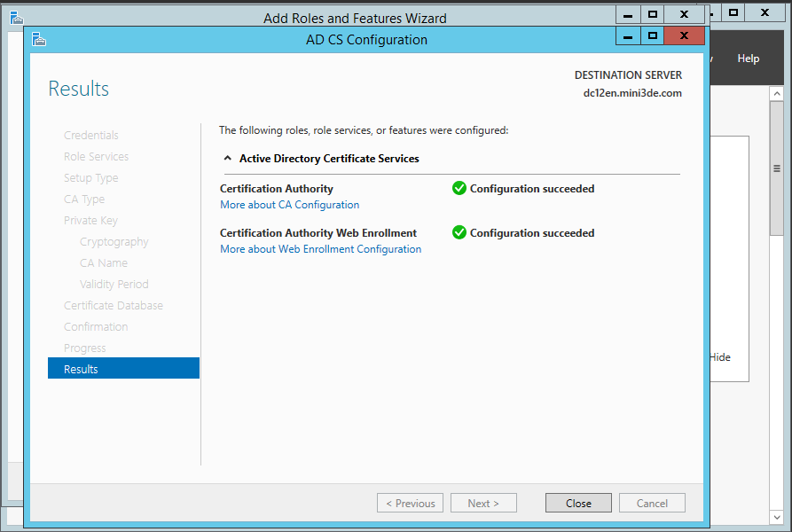Screen dimensions: 792x532
Task: Minimize the Add Roles and Features Wizard
Action: point(628,15)
